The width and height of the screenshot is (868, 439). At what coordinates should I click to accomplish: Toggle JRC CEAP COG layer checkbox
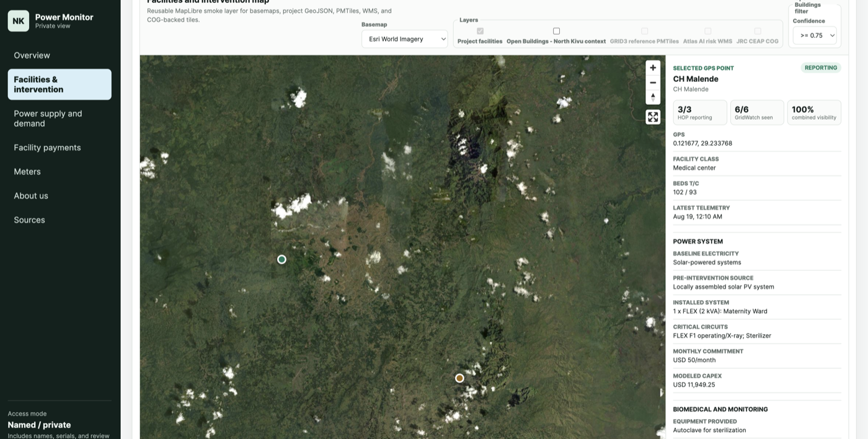point(757,31)
